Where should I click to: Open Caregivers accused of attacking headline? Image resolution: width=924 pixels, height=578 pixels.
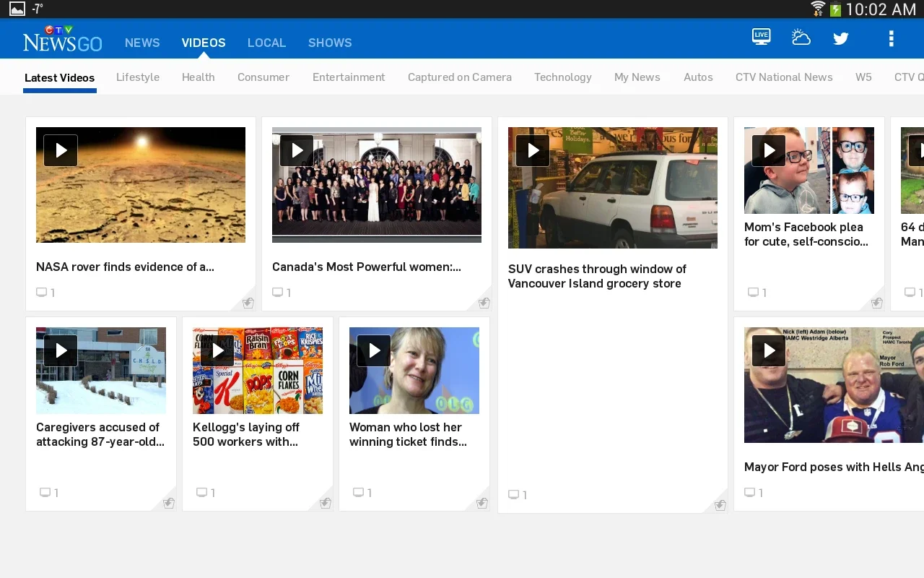[x=100, y=434]
